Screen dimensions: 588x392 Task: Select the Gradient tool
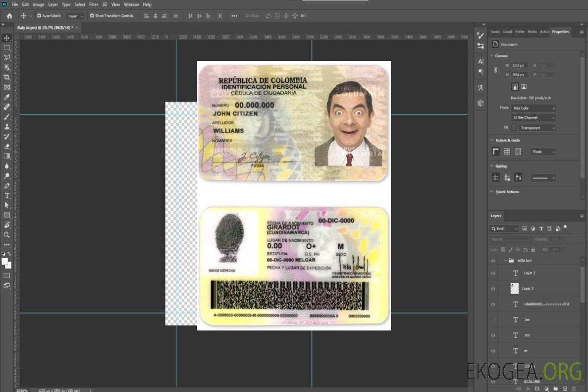click(x=7, y=156)
